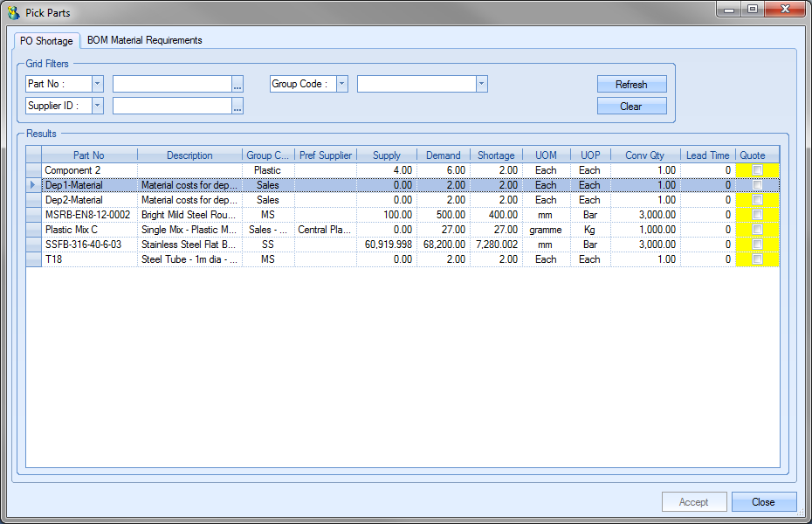This screenshot has width=812, height=524.
Task: Click the Close button at bottom
Action: [x=763, y=502]
